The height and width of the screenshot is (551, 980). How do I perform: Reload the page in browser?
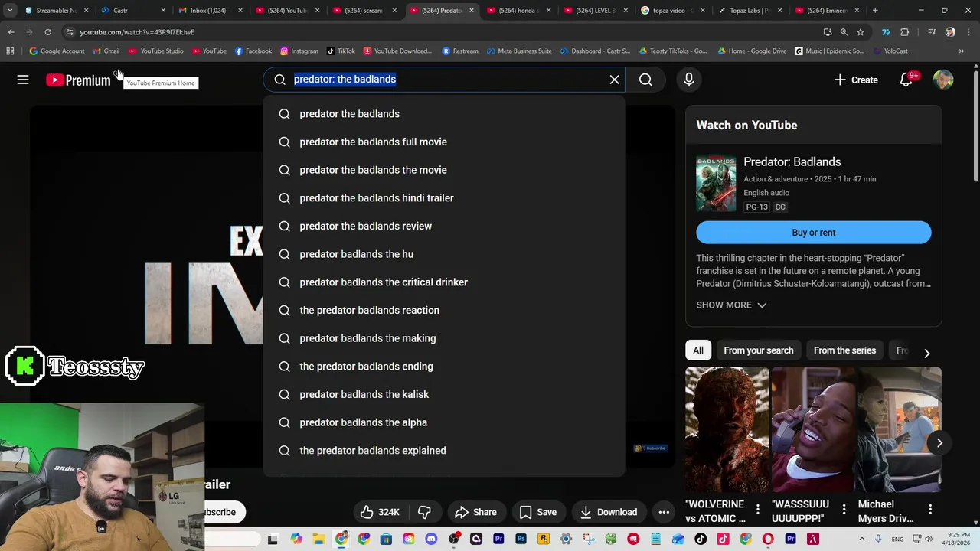[x=47, y=32]
